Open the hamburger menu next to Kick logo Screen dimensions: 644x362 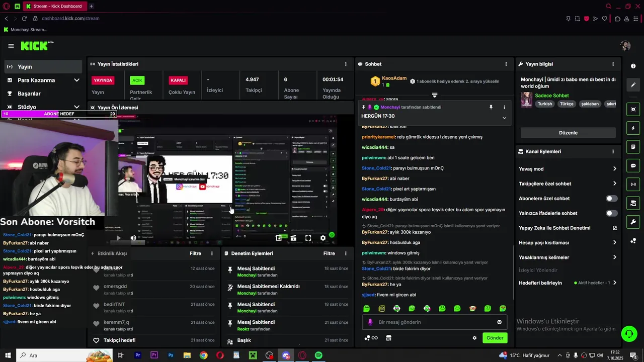coord(11,46)
